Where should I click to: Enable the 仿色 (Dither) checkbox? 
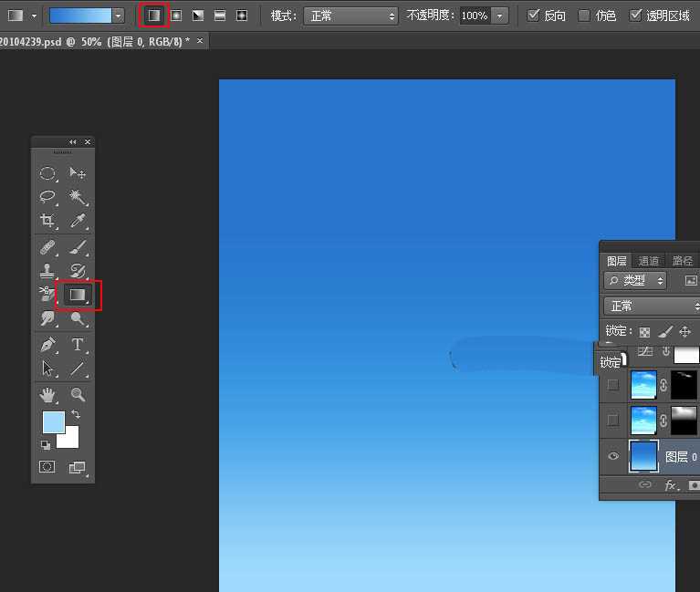(584, 16)
